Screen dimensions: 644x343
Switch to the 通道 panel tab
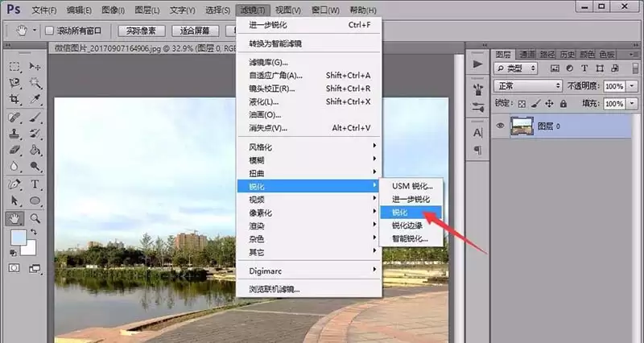pyautogui.click(x=527, y=54)
